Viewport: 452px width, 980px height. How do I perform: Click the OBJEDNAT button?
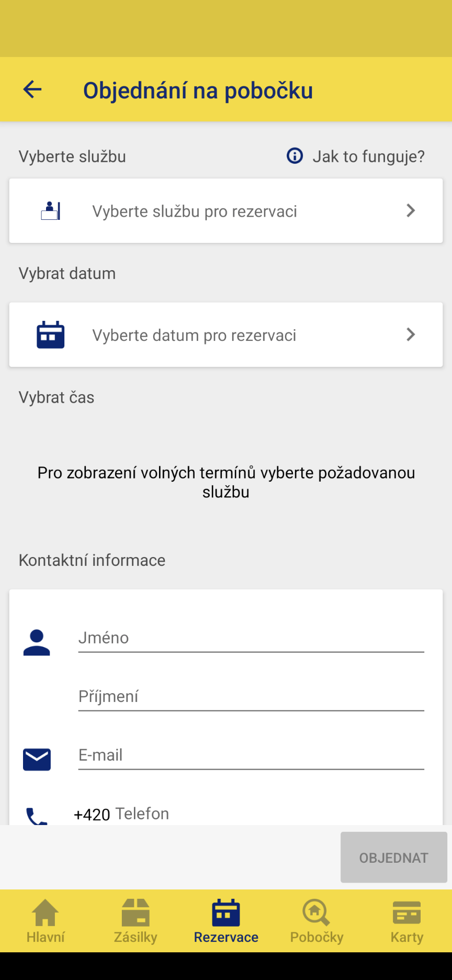[x=394, y=857]
